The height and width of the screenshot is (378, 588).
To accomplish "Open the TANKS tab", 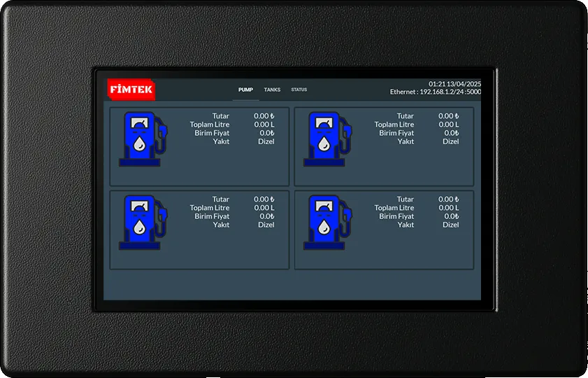I will click(272, 90).
